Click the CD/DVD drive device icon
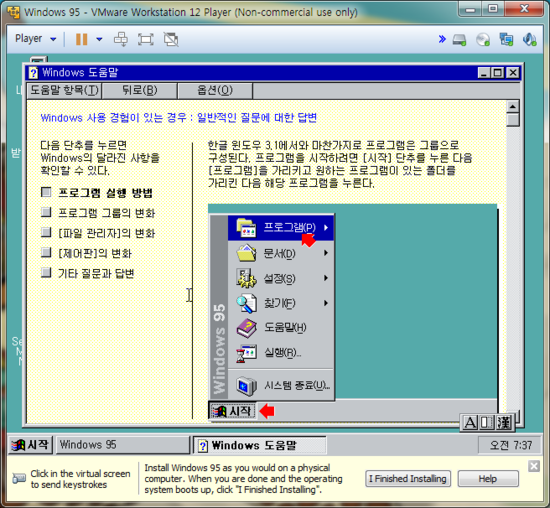 point(483,40)
